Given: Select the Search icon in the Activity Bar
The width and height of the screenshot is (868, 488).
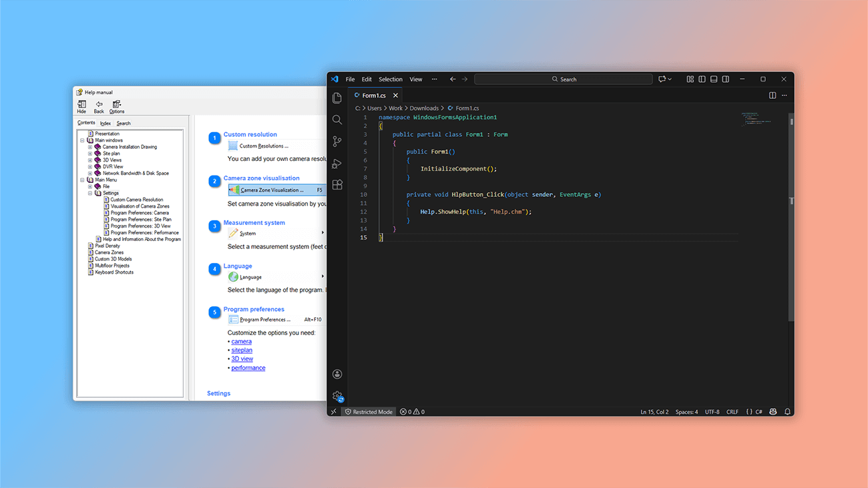Looking at the screenshot, I should tap(337, 119).
